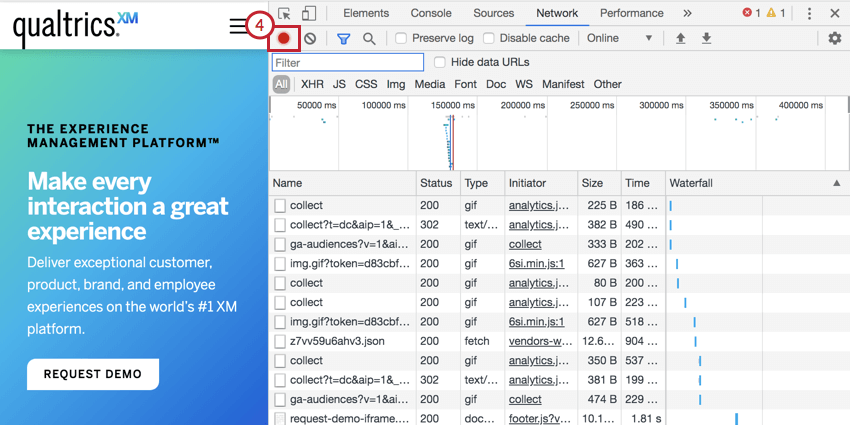The image size is (850, 425).
Task: Click the import HAR file upload arrow
Action: click(680, 38)
